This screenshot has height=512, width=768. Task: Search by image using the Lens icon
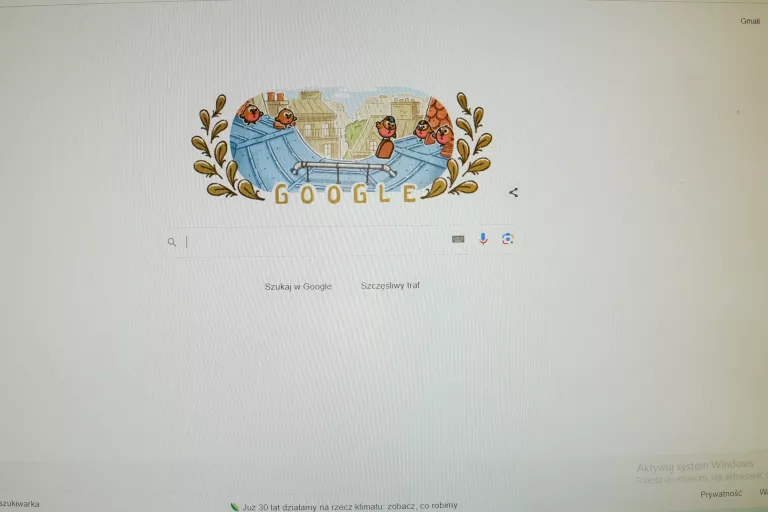(x=507, y=239)
